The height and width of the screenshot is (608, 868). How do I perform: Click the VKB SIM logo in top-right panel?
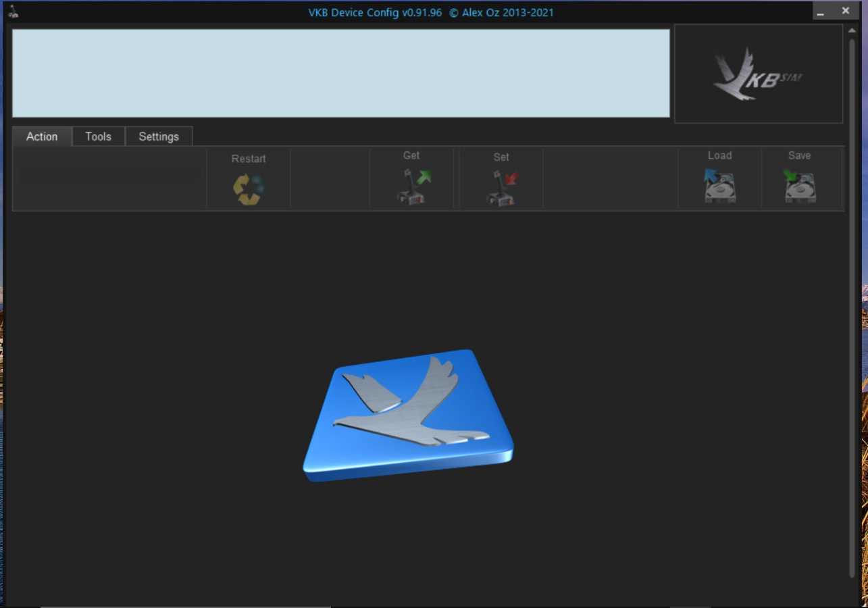pyautogui.click(x=758, y=74)
